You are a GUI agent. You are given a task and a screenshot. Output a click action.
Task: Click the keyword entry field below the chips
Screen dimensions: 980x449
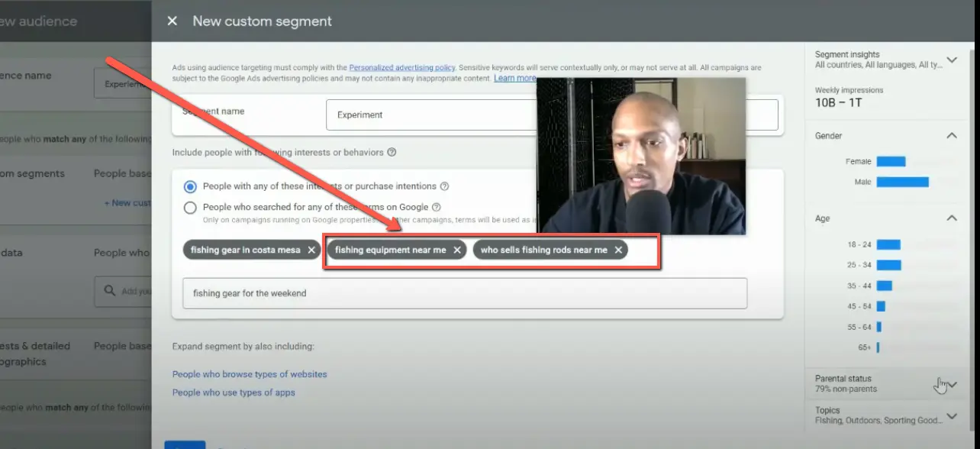click(464, 292)
